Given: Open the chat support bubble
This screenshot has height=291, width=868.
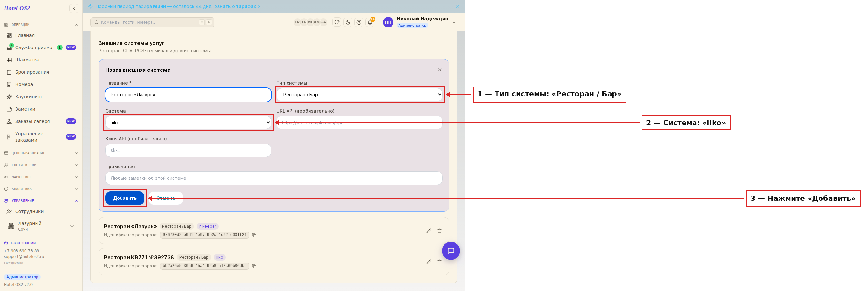Looking at the screenshot, I should [451, 251].
